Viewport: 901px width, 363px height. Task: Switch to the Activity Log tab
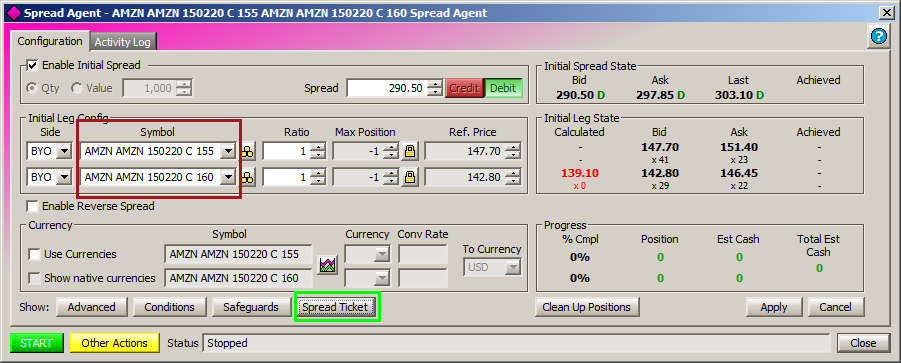tap(122, 42)
